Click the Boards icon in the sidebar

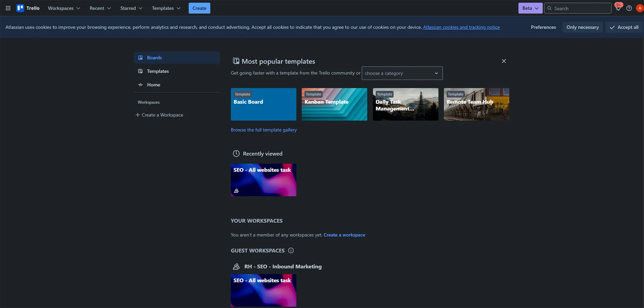tap(140, 58)
